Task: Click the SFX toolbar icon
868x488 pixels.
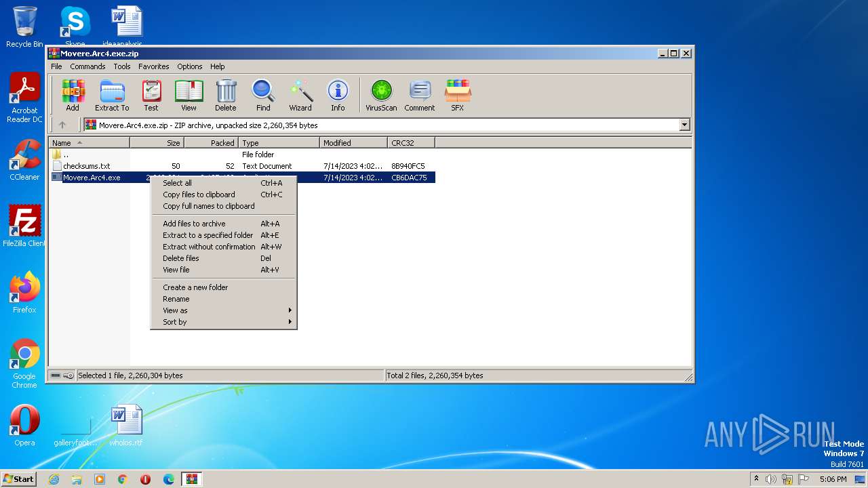Action: (x=458, y=95)
